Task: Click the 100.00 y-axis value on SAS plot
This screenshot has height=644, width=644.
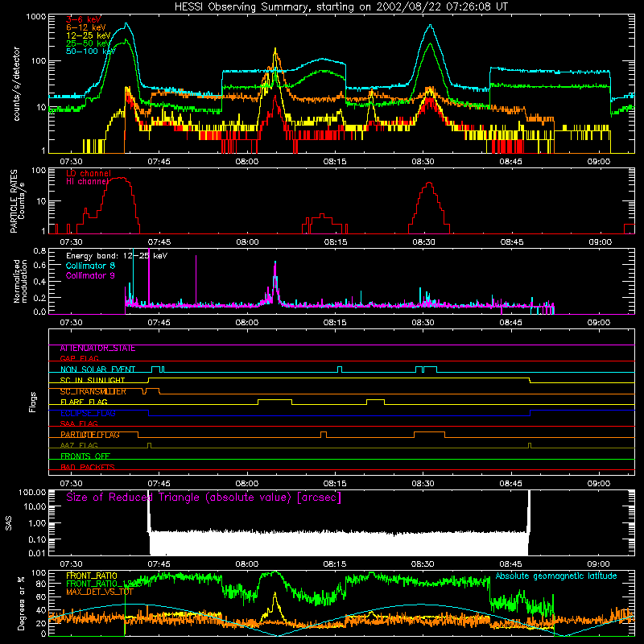Action: tap(32, 493)
